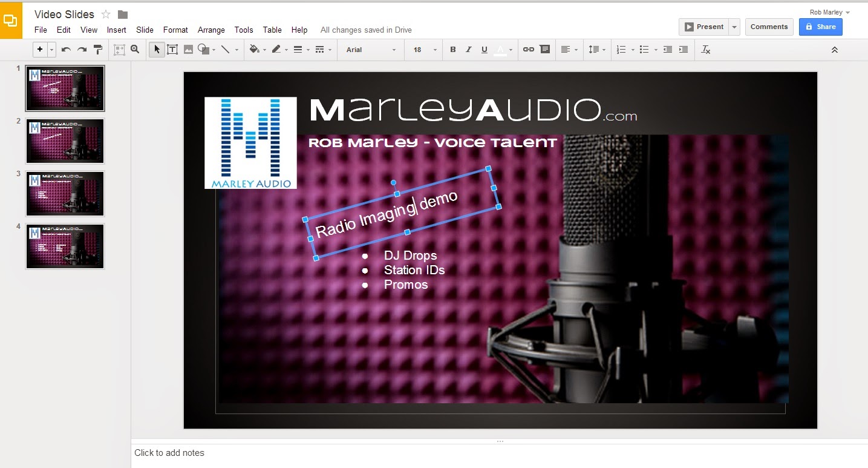Open the View menu
The height and width of the screenshot is (468, 868).
click(89, 30)
